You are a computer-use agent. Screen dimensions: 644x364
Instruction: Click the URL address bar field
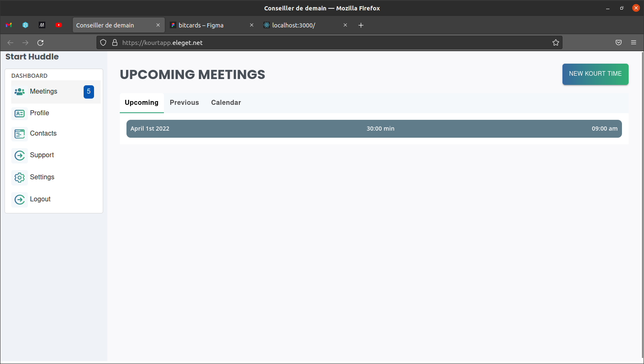point(333,42)
